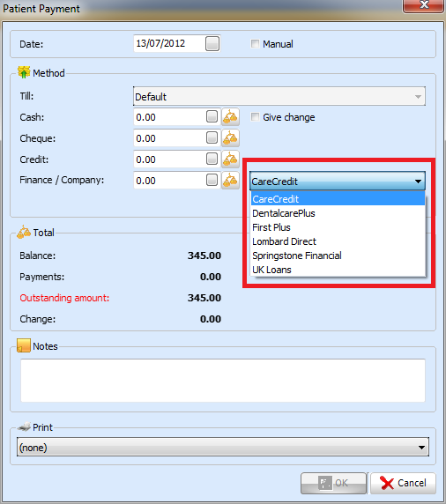Open the date picker button in Date field

tap(212, 43)
